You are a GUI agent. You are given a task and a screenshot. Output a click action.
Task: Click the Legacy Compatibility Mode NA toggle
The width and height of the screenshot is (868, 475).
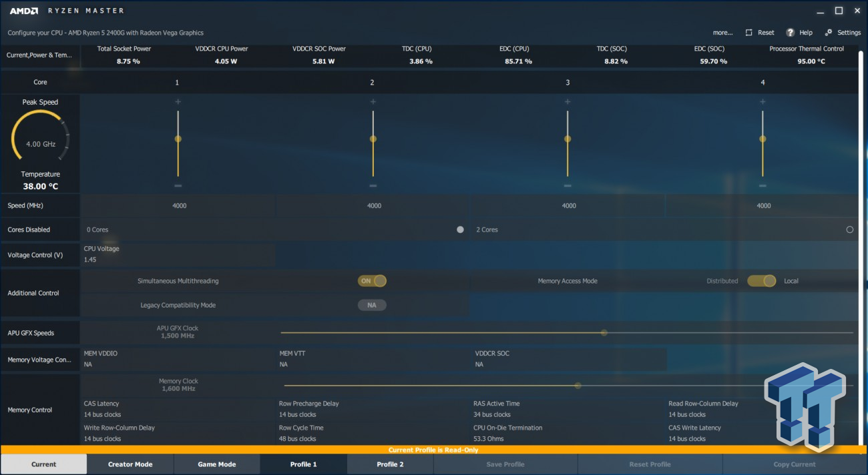pyautogui.click(x=372, y=305)
